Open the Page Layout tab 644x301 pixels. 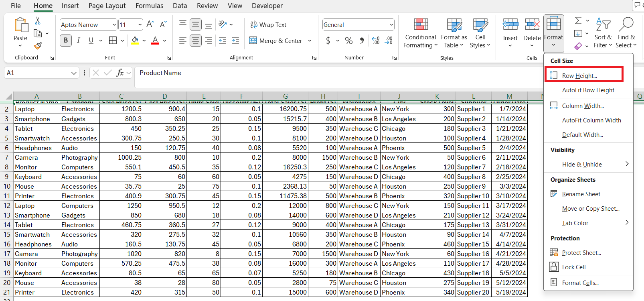pos(107,6)
